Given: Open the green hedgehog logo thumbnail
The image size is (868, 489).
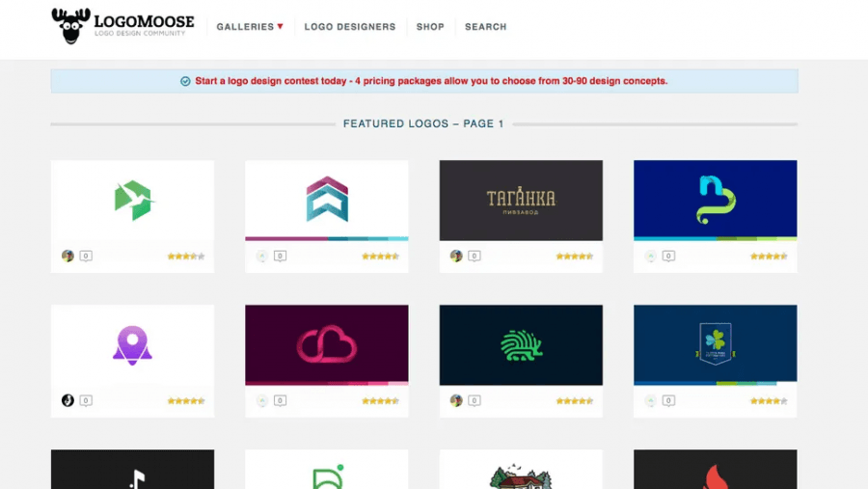Looking at the screenshot, I should click(x=521, y=344).
